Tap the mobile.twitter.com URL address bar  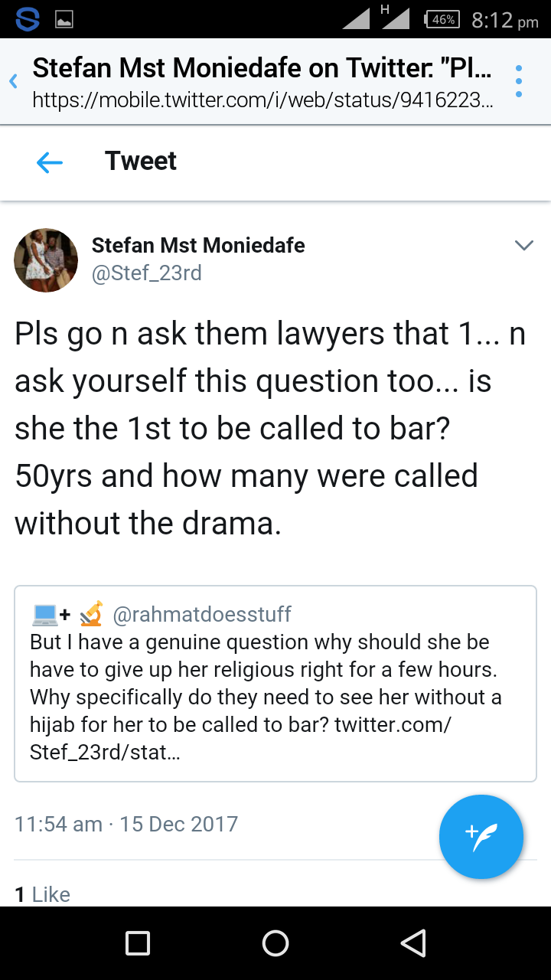pos(262,100)
